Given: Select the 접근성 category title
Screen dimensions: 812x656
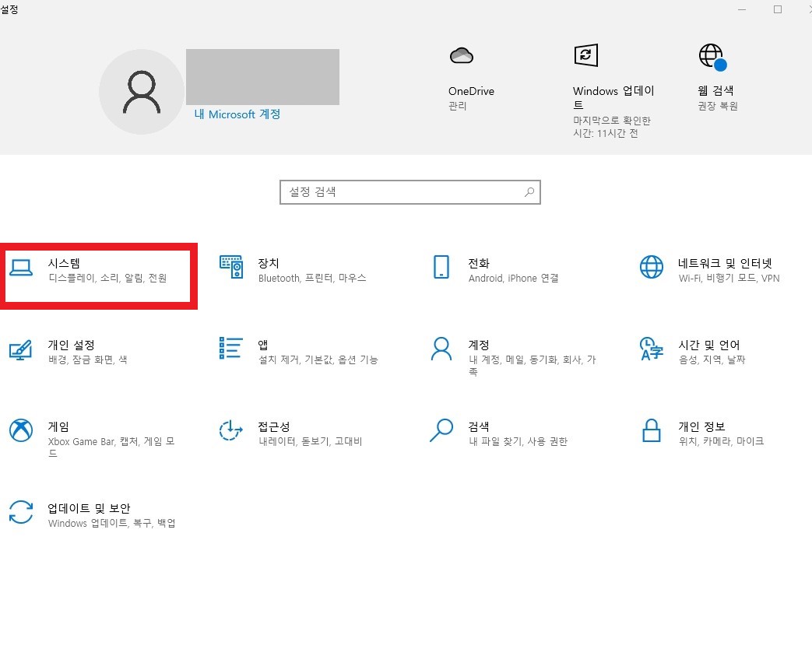Looking at the screenshot, I should (x=274, y=426).
